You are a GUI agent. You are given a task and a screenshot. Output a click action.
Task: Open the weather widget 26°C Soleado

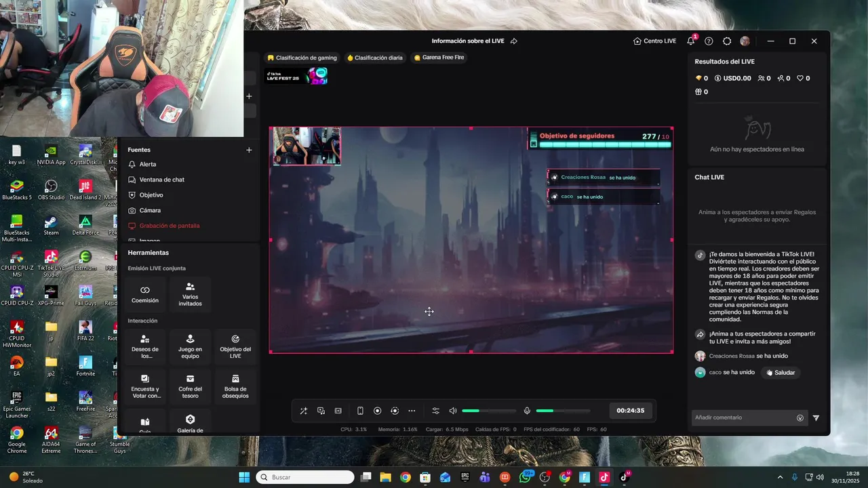(27, 477)
